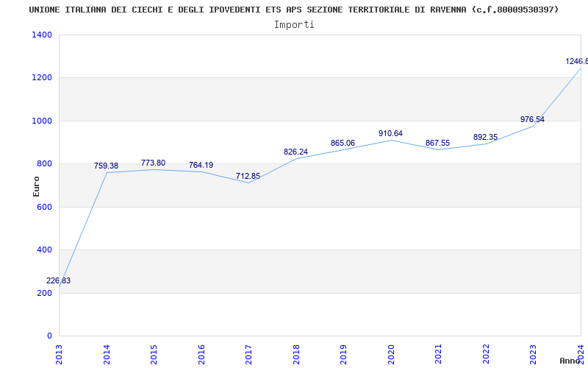
Task: Click the 600 y-axis tick label
Action: coord(44,207)
